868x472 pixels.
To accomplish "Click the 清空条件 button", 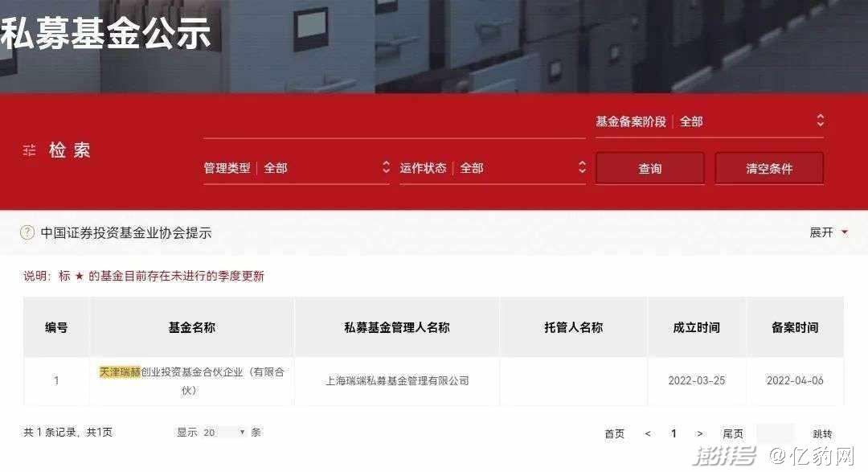I will click(769, 168).
